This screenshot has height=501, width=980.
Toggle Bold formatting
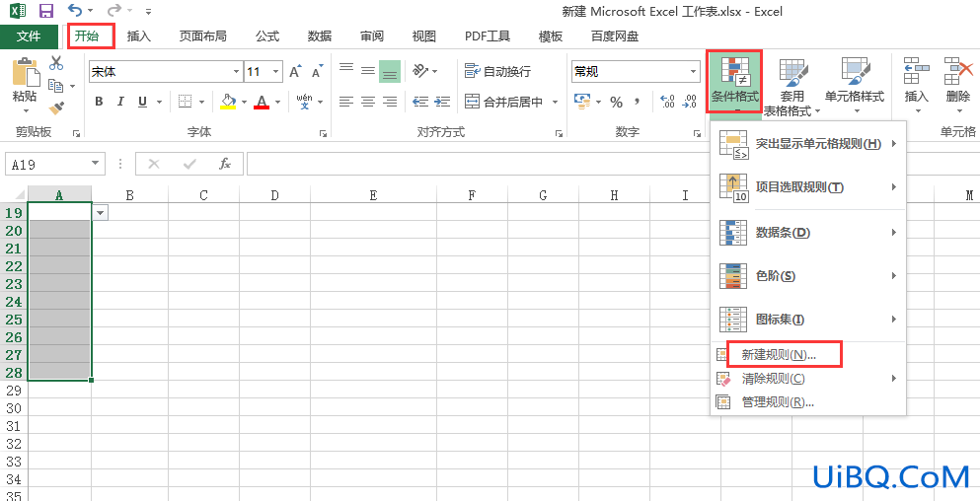[99, 102]
